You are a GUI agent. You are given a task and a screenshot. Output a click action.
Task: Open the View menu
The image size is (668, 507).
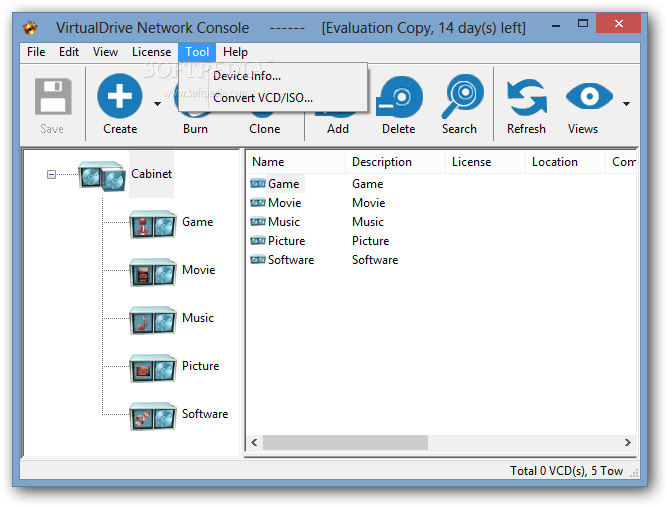(105, 52)
